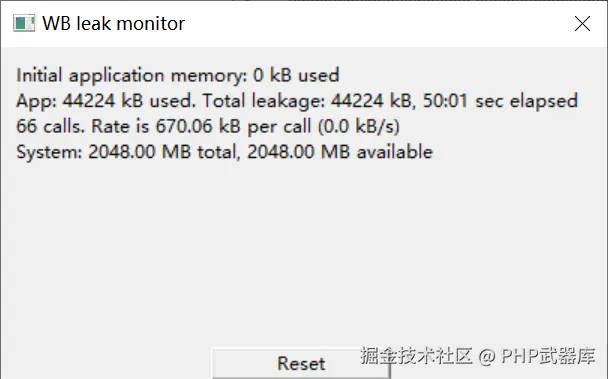
Task: Click the 'System: 2048.00 MB total' text
Action: pos(127,152)
